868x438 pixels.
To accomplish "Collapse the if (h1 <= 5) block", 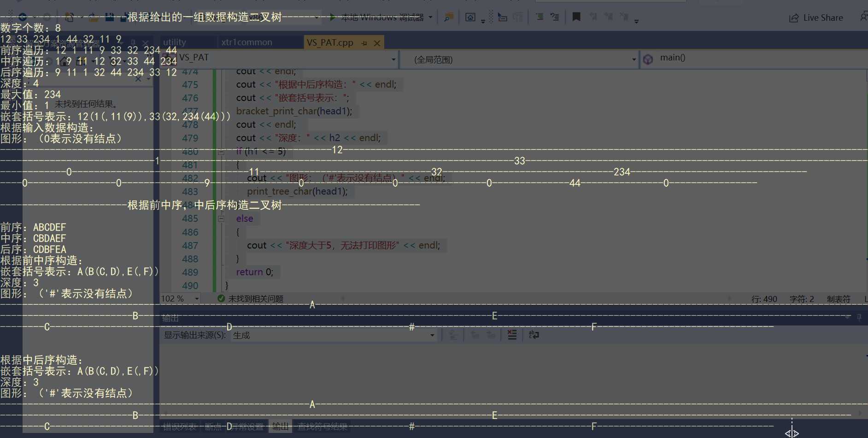I will 221,151.
